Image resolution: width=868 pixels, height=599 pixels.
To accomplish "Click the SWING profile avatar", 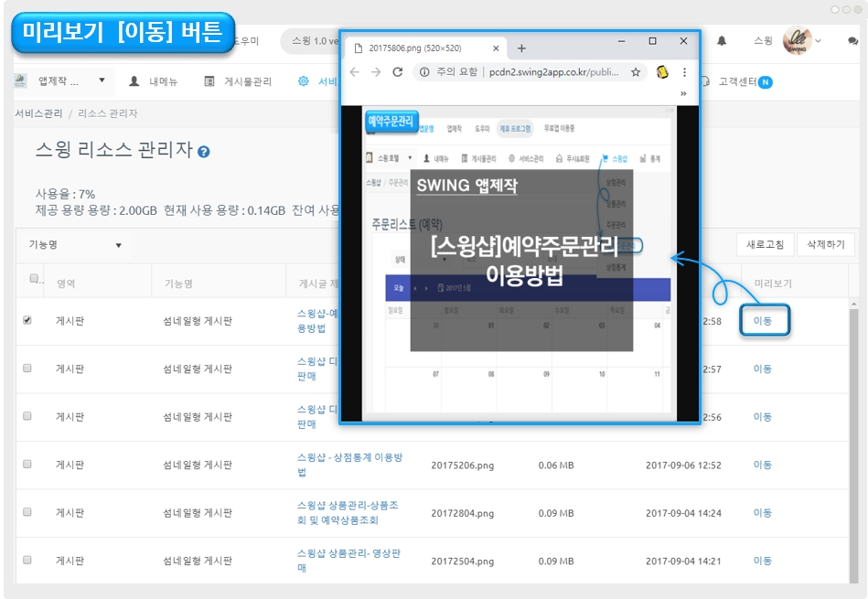I will tap(796, 41).
